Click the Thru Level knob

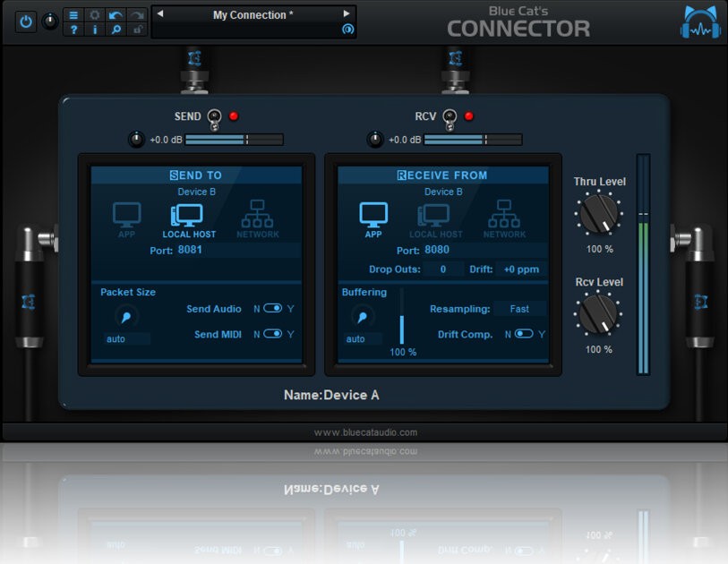[x=599, y=214]
